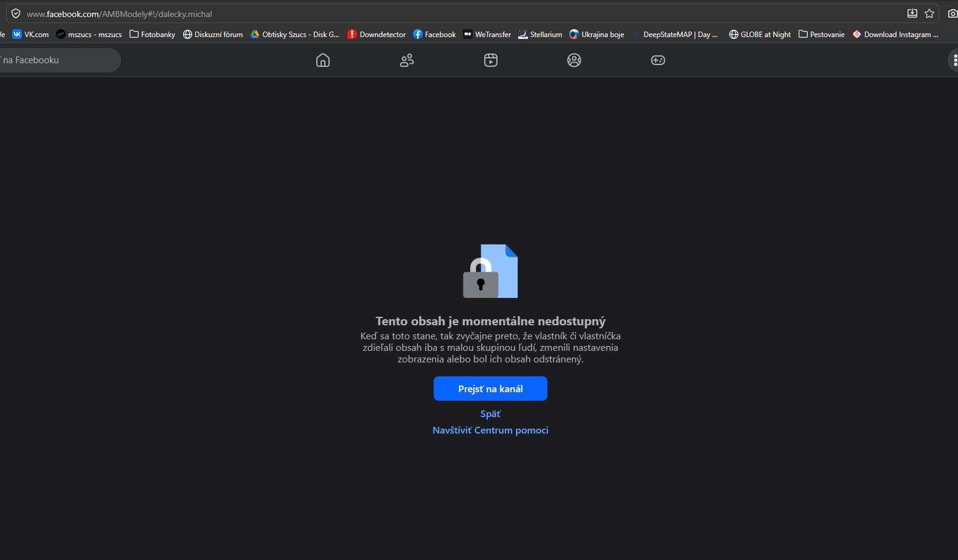Image resolution: width=958 pixels, height=560 pixels.
Task: Click the Prejsť na kanál button
Action: coord(490,389)
